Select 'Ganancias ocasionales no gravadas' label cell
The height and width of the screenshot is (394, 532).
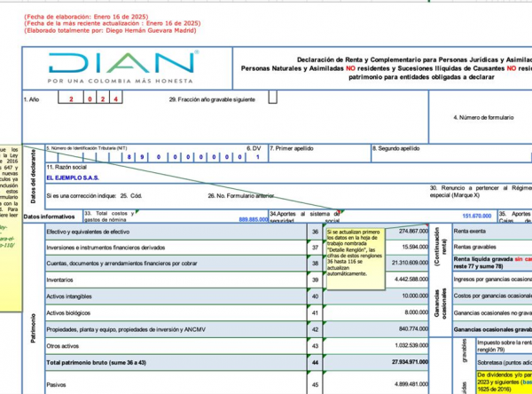[493, 313]
